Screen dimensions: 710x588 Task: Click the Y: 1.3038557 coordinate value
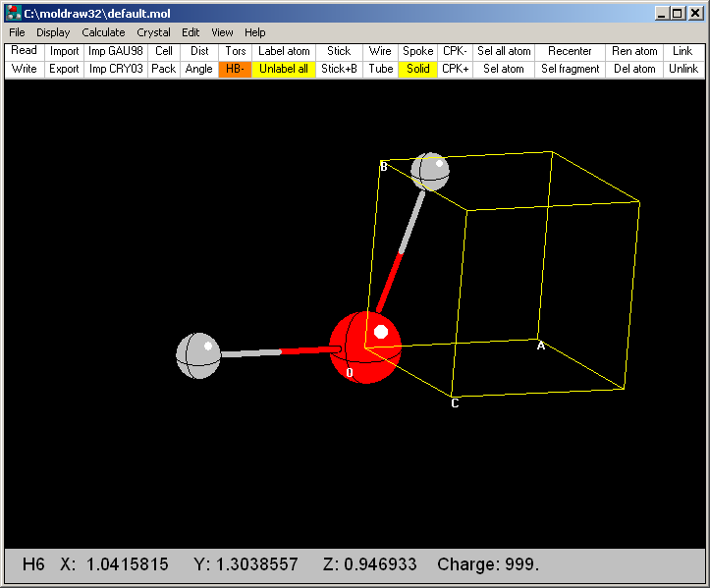(x=246, y=564)
